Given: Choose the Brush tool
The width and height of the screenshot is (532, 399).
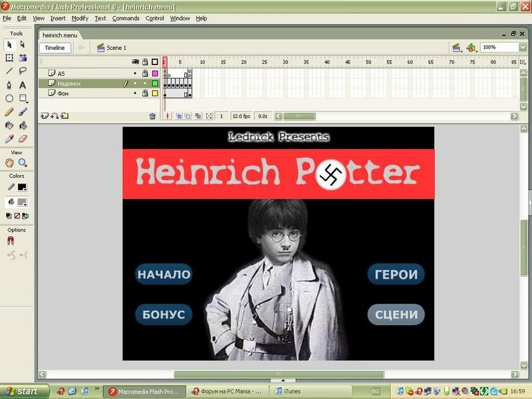Looking at the screenshot, I should (x=23, y=112).
